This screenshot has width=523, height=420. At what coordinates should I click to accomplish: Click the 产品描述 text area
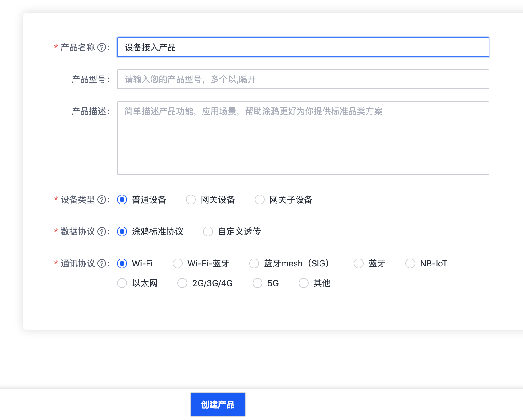coord(303,138)
